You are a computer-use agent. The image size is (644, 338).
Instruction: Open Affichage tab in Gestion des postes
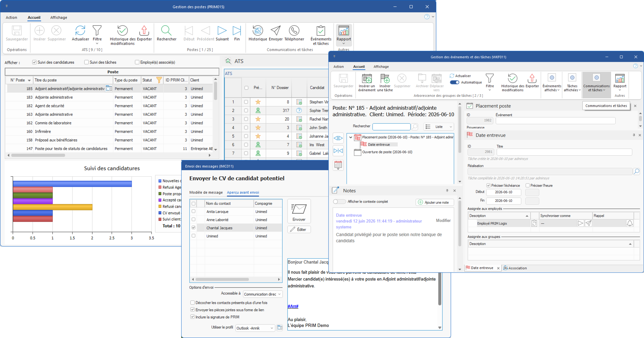[x=59, y=17]
